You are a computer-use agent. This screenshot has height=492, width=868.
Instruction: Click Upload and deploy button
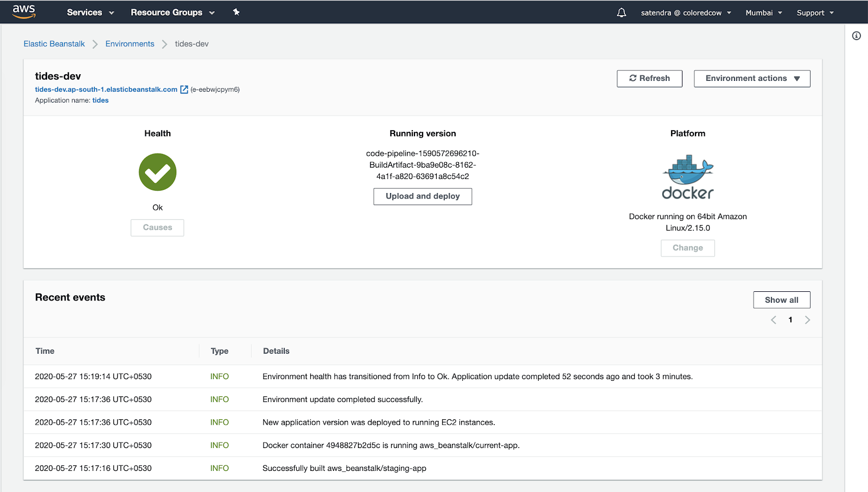click(x=423, y=196)
